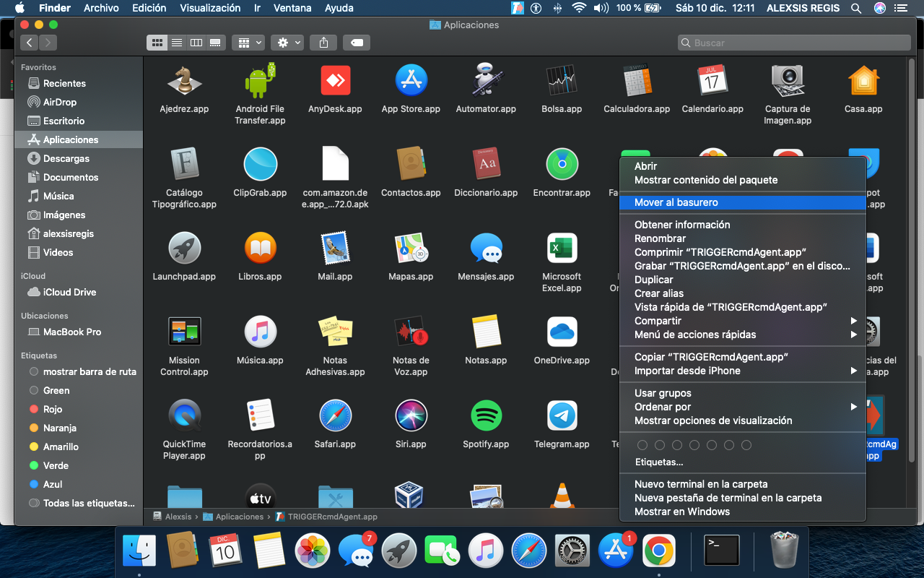Select the AnyDesk.app icon
Screen dimensions: 924x578
(335, 80)
